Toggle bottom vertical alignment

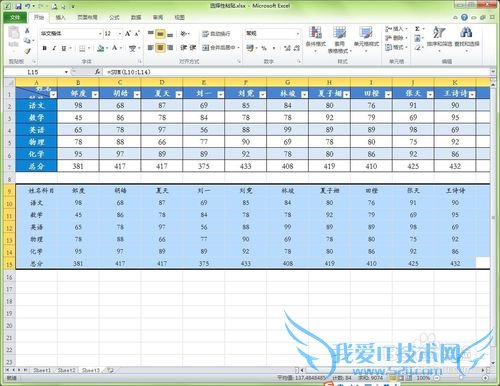tap(170, 34)
